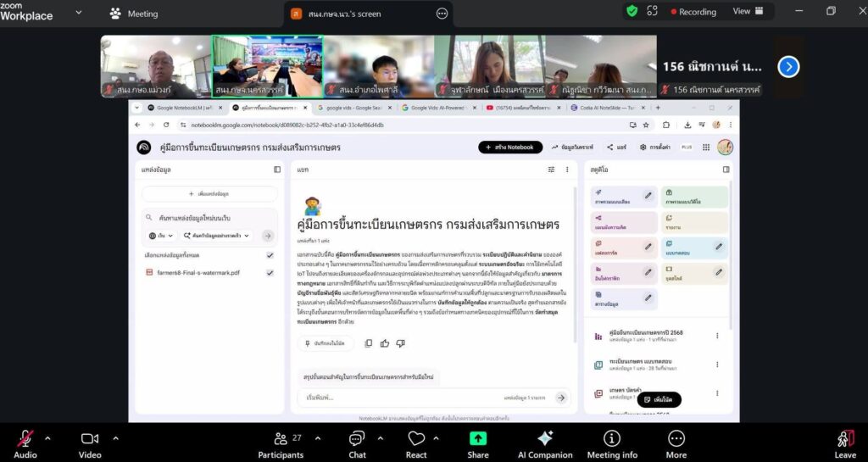
Task: Click the green Share screen icon
Action: (x=478, y=438)
